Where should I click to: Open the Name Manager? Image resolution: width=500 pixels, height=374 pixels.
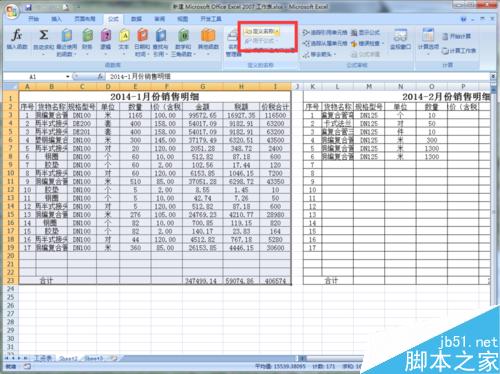click(x=232, y=43)
